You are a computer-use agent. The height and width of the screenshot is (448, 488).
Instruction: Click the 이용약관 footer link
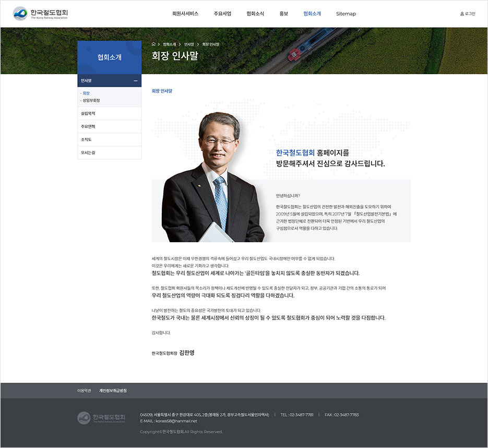pyautogui.click(x=84, y=391)
